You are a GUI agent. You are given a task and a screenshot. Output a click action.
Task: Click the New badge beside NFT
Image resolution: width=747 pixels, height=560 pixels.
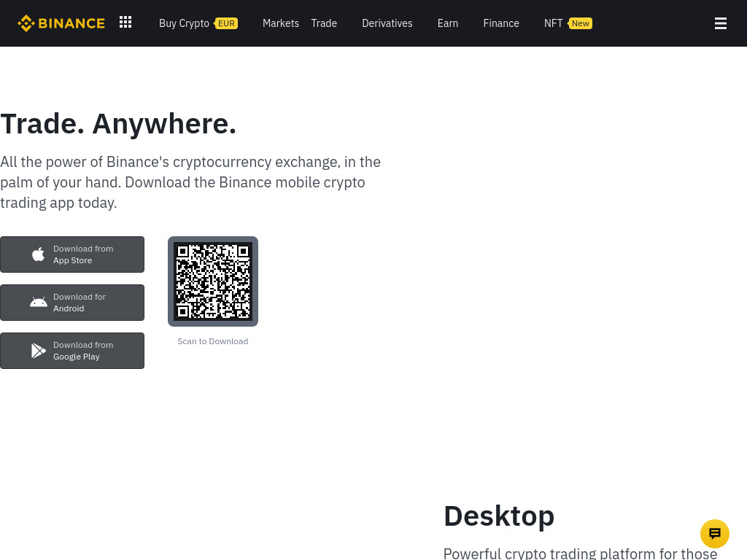pyautogui.click(x=580, y=23)
